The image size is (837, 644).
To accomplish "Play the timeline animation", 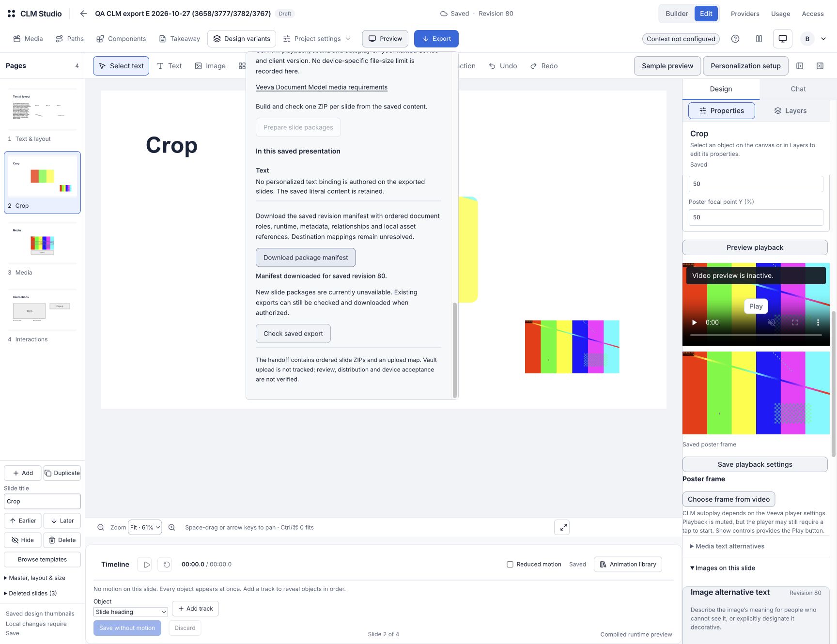I will click(145, 565).
